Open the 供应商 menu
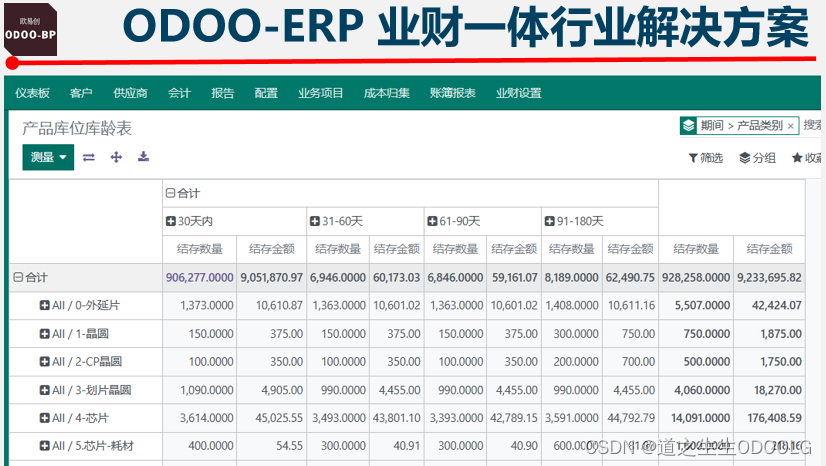Viewport: 826px width, 466px height. point(130,93)
